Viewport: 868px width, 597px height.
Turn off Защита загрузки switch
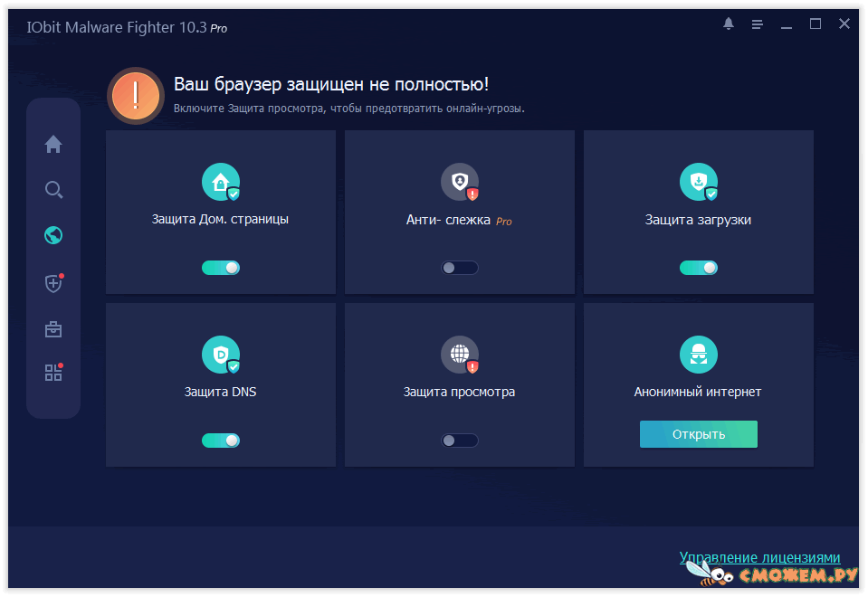point(699,268)
